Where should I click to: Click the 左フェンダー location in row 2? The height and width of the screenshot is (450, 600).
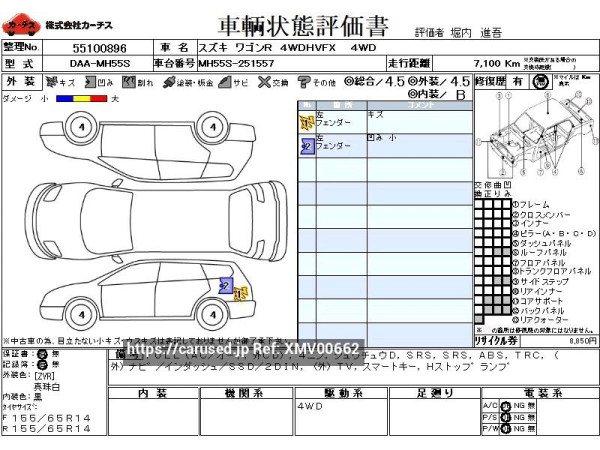coord(333,142)
